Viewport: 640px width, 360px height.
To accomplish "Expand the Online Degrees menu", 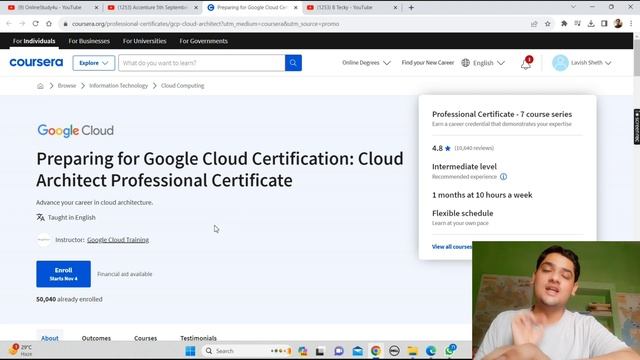I will click(366, 62).
